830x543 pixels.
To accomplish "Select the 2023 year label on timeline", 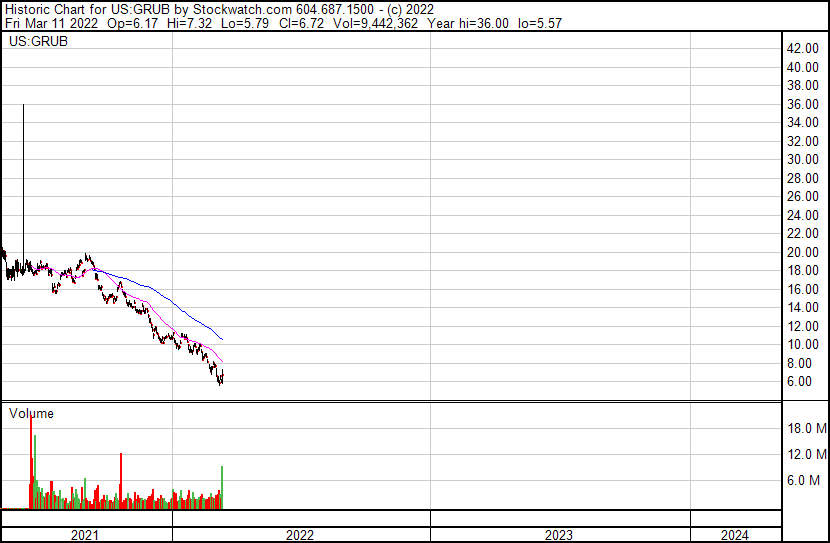I will pyautogui.click(x=559, y=535).
